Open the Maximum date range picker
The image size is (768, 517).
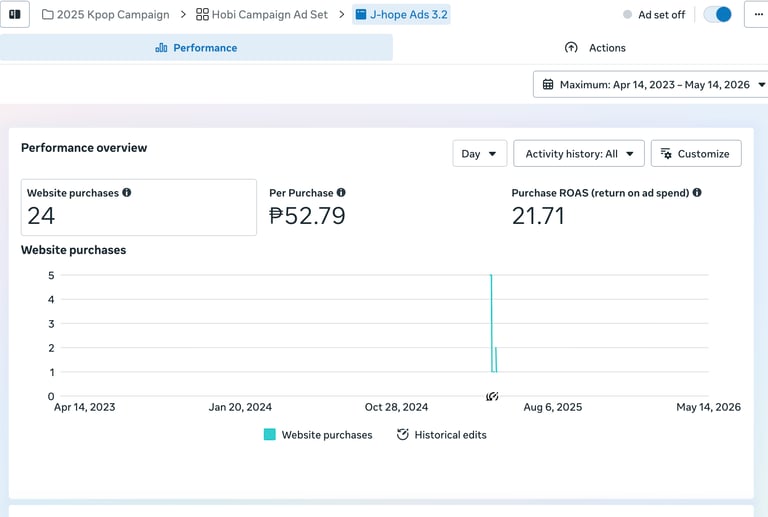[652, 85]
